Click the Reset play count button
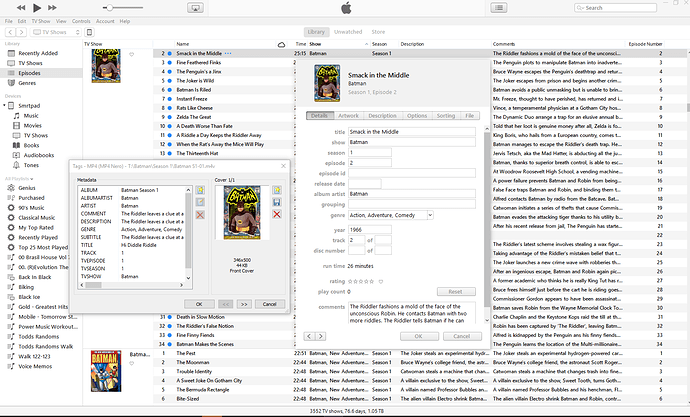 [456, 292]
